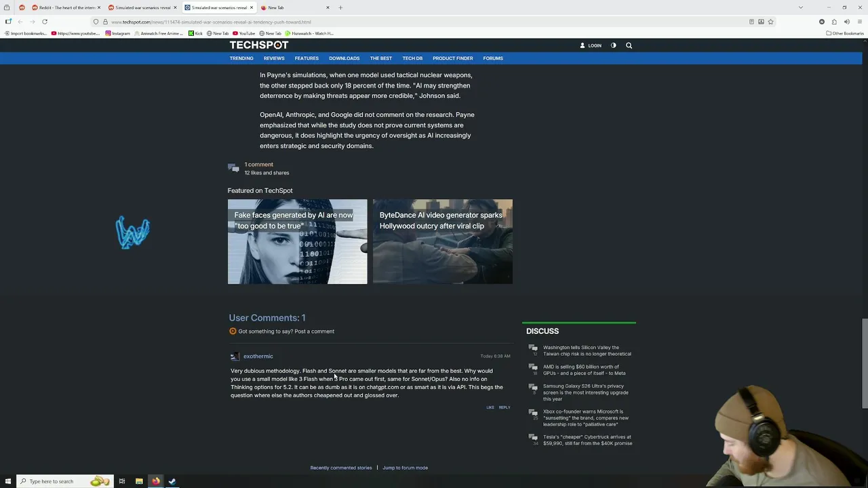Click the orange speech icon by 'Got something to say?'
This screenshot has width=868, height=488.
(233, 331)
